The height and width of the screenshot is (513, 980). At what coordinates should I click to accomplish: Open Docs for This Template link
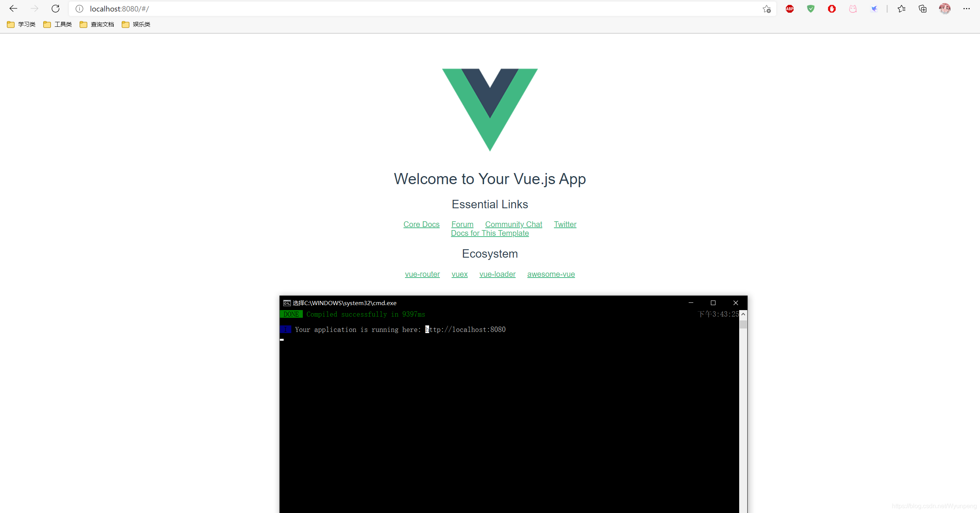click(x=490, y=233)
